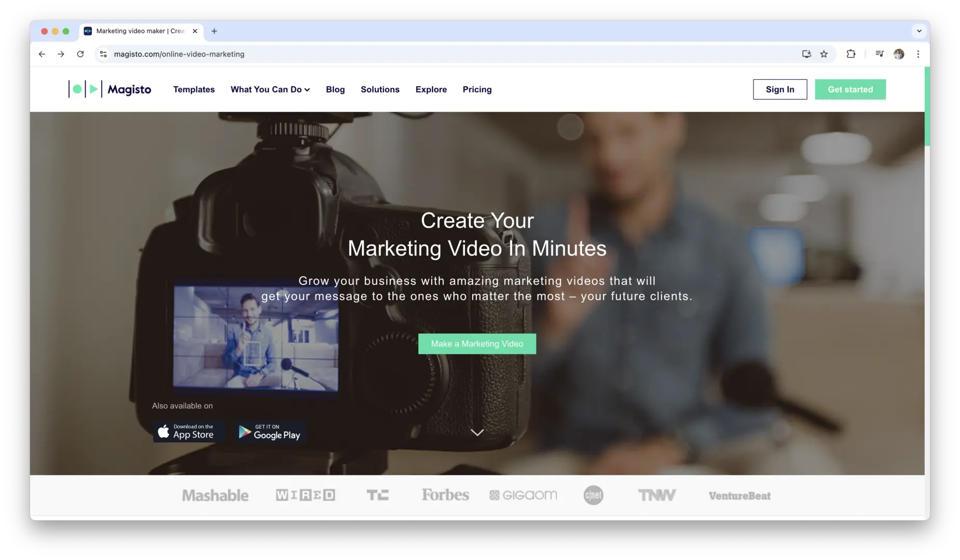The width and height of the screenshot is (960, 560).
Task: Bookmark this page with the star icon
Action: (x=824, y=54)
